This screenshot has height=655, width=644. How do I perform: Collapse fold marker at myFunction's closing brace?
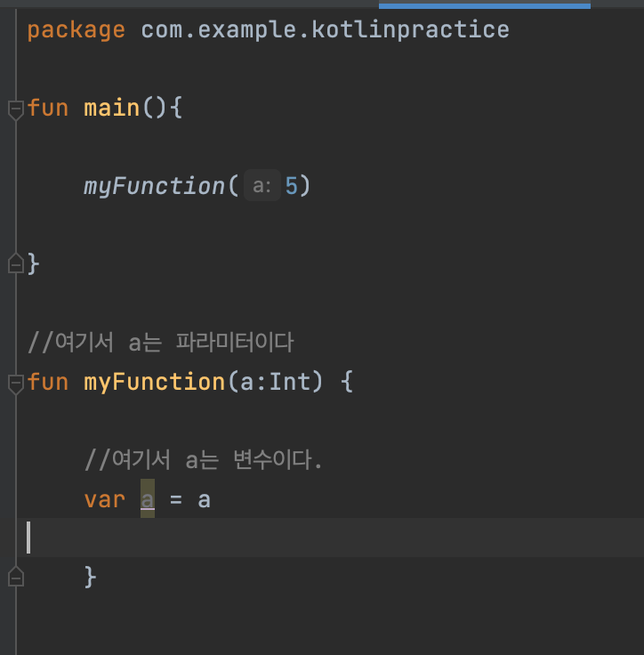pyautogui.click(x=16, y=577)
